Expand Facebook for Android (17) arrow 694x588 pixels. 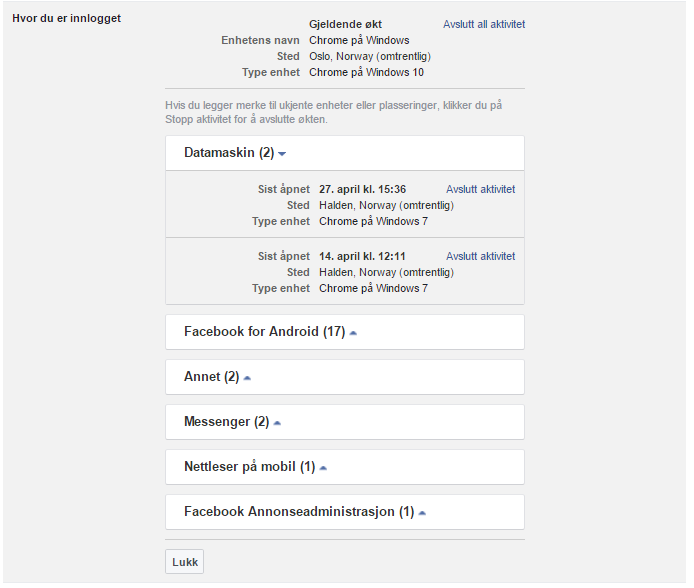coord(353,333)
